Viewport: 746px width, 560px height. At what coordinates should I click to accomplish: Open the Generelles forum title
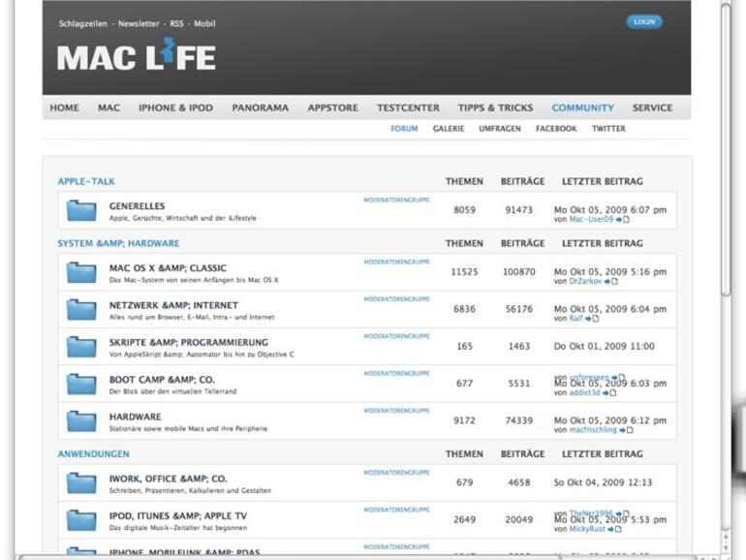click(137, 206)
